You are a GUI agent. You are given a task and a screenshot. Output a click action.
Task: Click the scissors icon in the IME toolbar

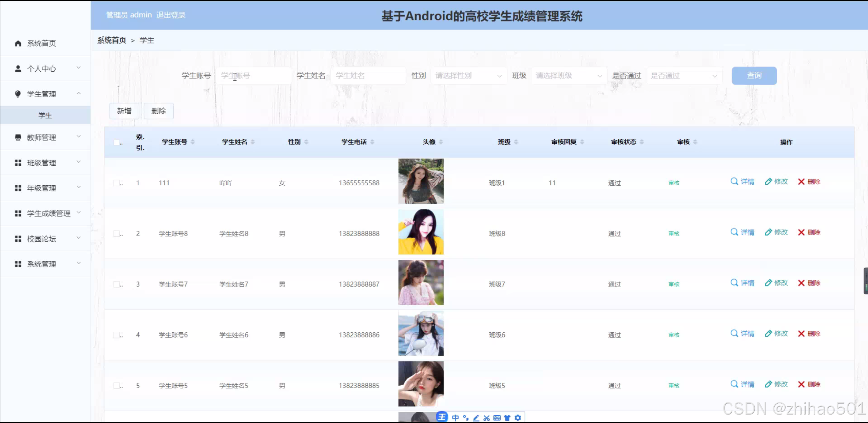click(x=486, y=418)
